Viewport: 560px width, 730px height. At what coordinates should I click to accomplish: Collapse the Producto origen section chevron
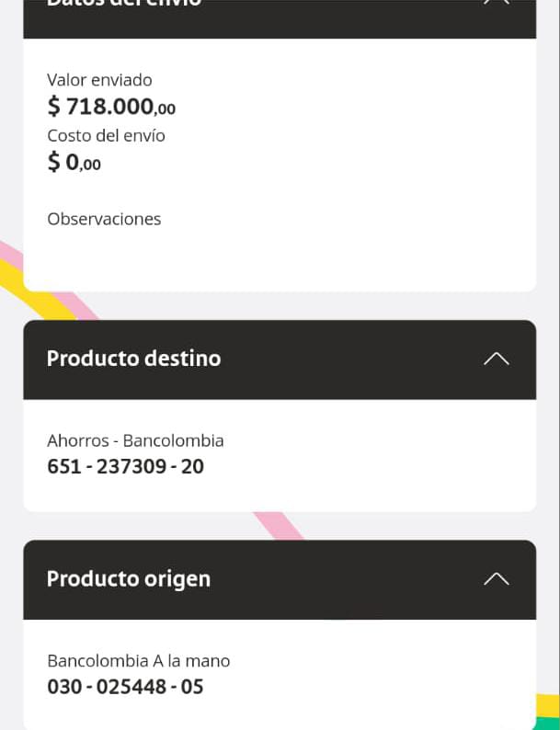[496, 578]
